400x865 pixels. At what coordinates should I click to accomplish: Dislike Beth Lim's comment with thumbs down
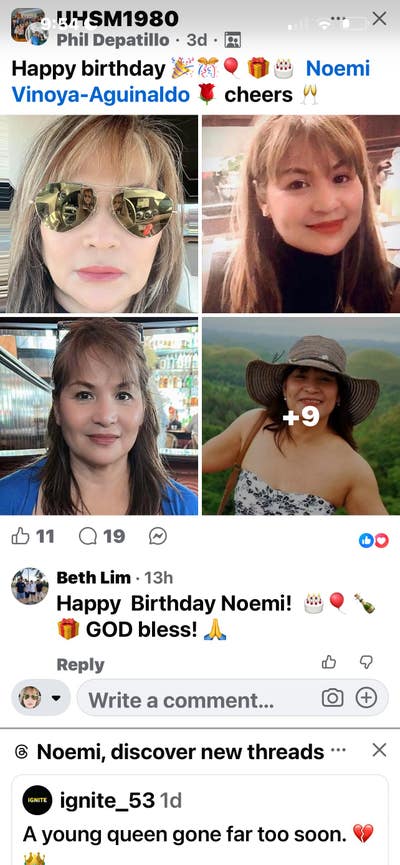pos(366,662)
